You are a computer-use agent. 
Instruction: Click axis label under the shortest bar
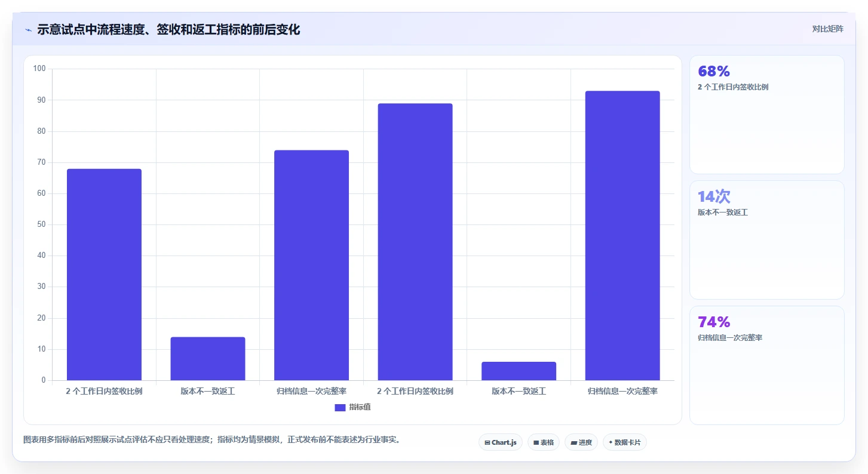coord(519,392)
